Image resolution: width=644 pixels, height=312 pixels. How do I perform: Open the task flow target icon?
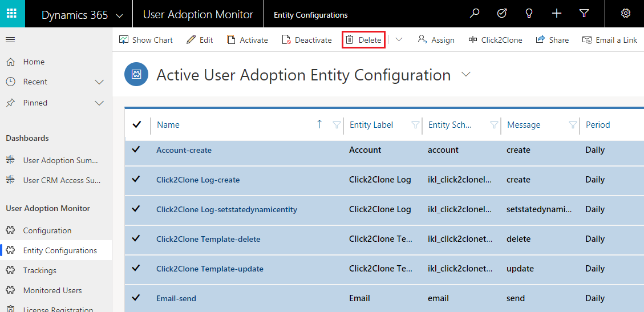click(x=501, y=14)
